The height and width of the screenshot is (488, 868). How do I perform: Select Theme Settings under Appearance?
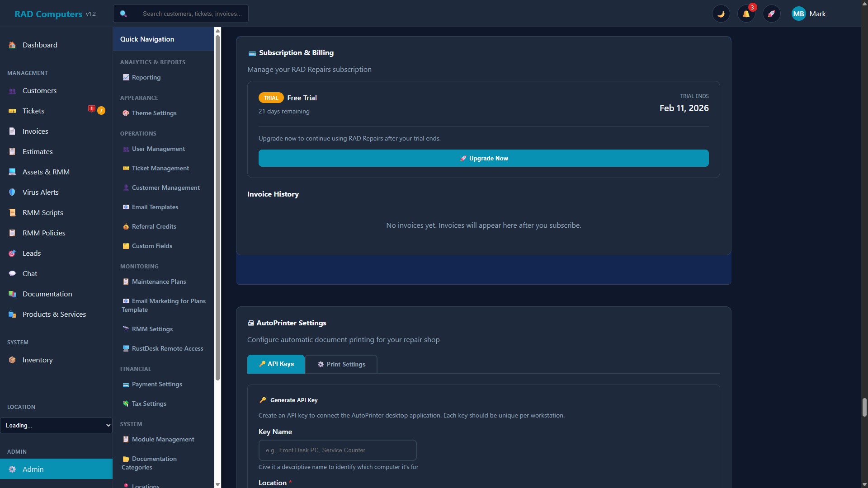pos(154,113)
